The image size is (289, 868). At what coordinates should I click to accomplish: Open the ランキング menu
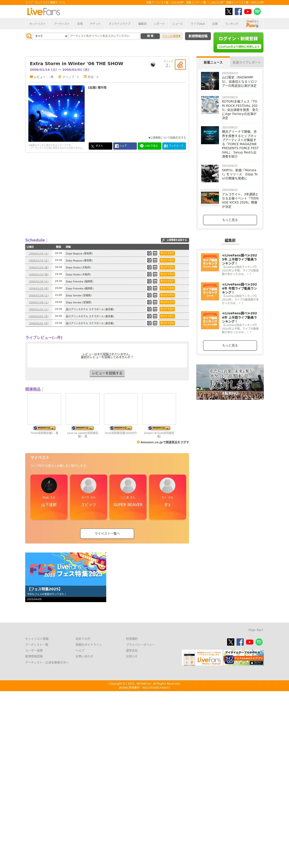(231, 24)
